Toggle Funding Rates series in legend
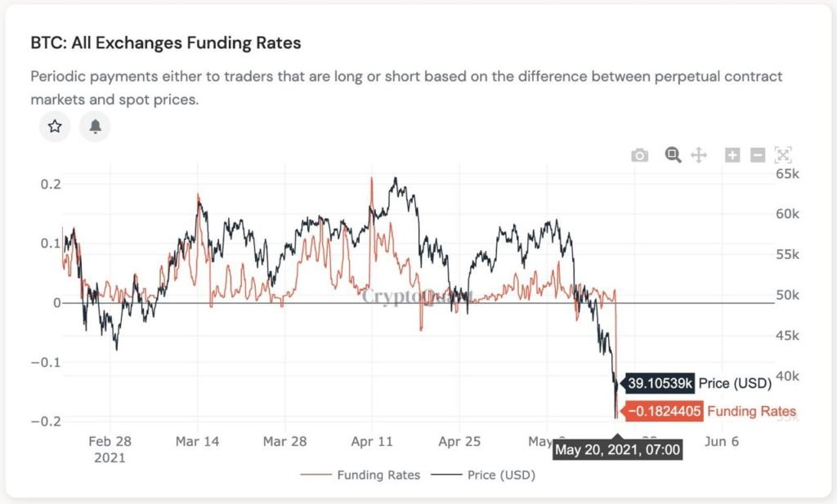This screenshot has height=504, width=837. (378, 475)
